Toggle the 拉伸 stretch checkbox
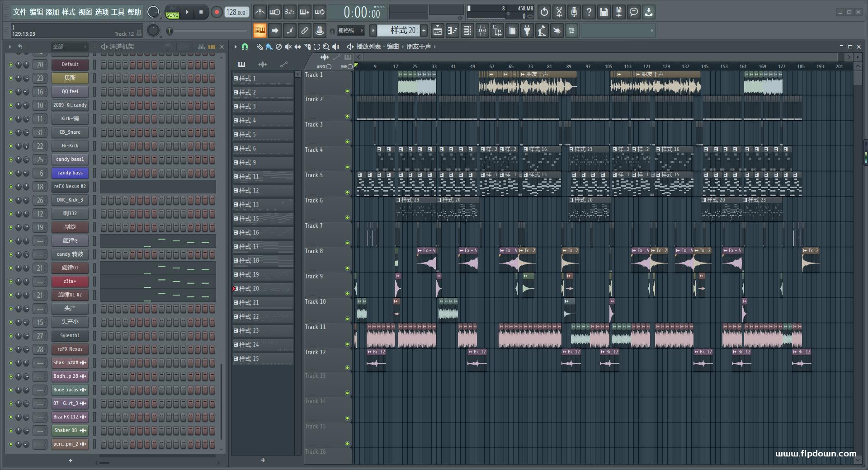 click(350, 66)
